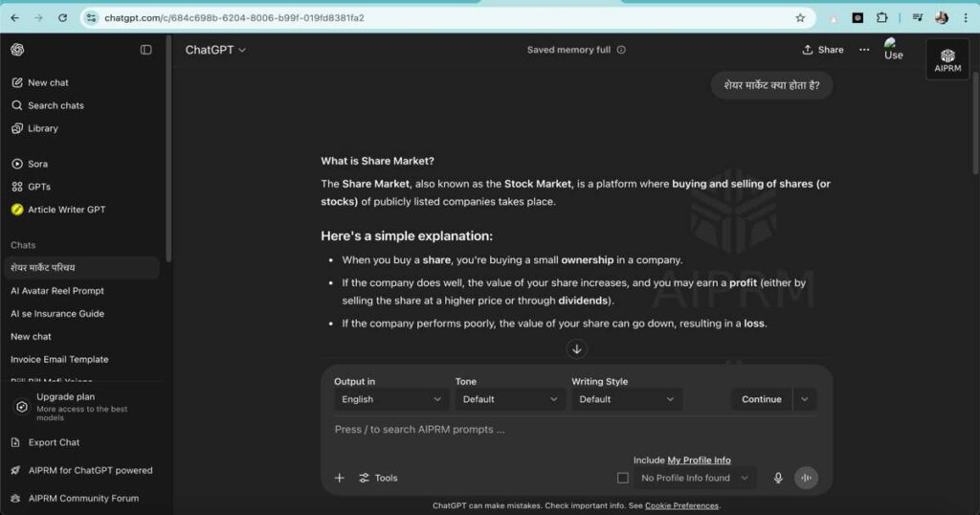Click the user message शेयर मार्केट क्या होता है?

coord(771,85)
